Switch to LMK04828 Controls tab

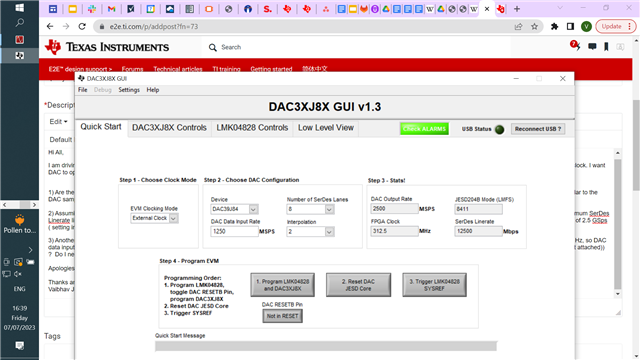tap(252, 128)
